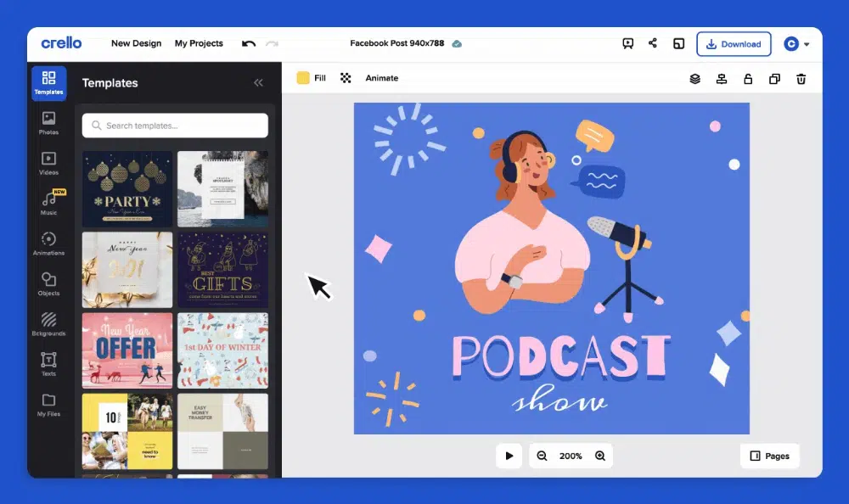The height and width of the screenshot is (504, 849).
Task: Click the Search templates input field
Action: click(175, 126)
